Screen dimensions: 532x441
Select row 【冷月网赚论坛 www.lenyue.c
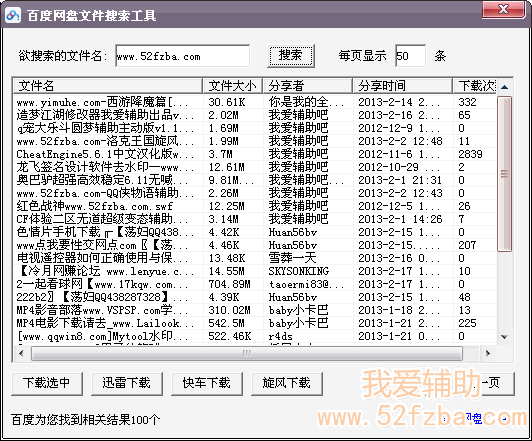point(255,271)
